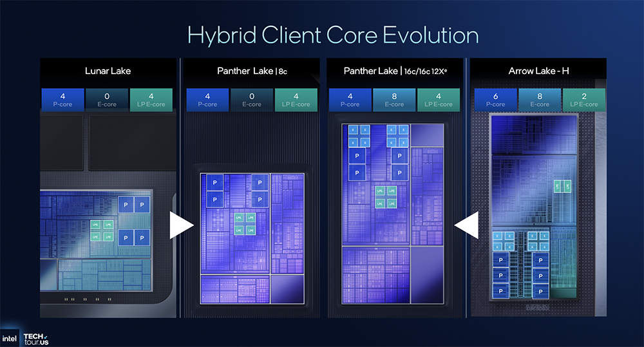
Task: Click the Tech Tour US logo
Action: [35, 338]
